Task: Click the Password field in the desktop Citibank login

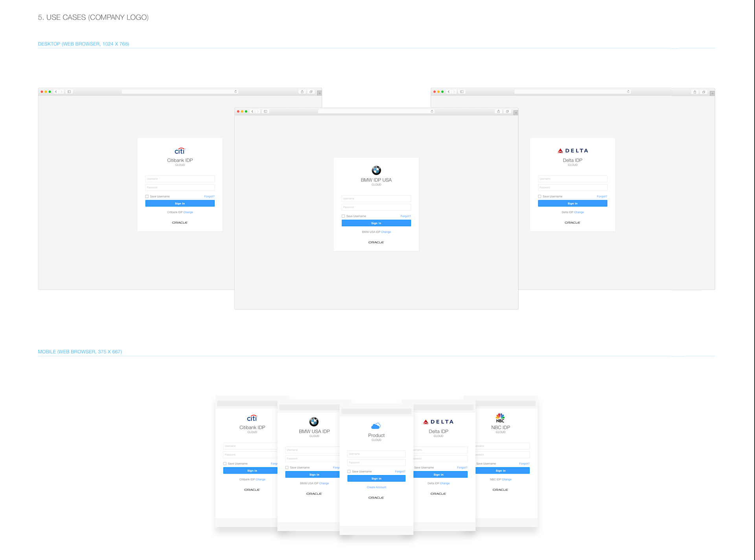Action: 180,188
